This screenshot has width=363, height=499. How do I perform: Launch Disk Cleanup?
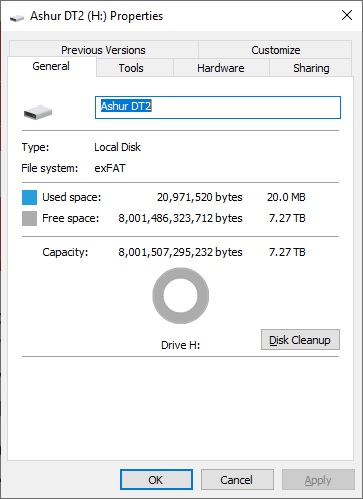(x=300, y=340)
